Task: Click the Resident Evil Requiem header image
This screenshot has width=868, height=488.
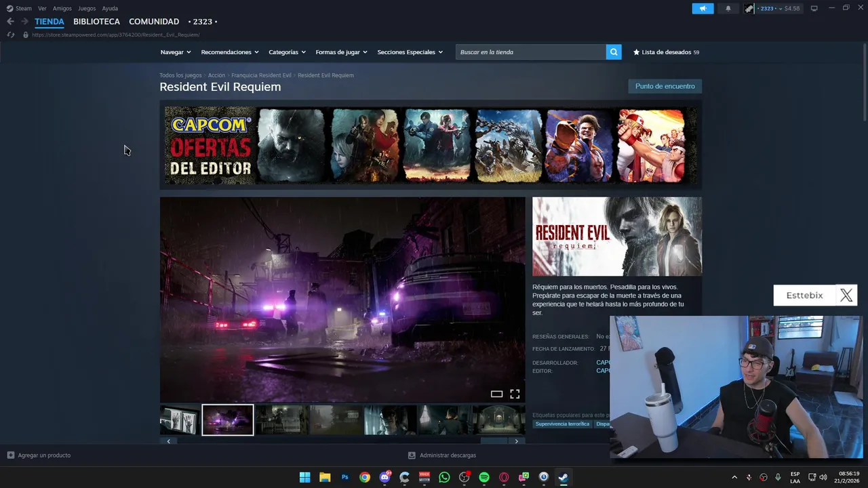Action: [x=617, y=237]
